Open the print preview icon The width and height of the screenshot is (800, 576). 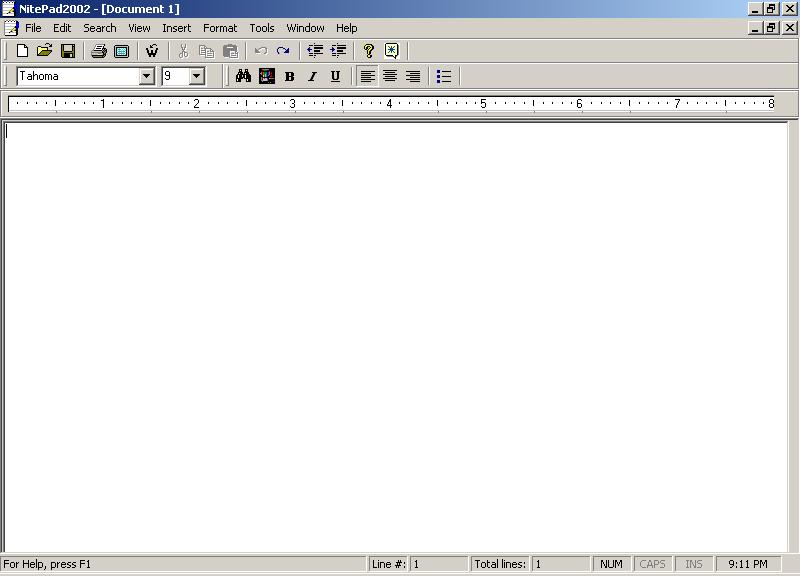pos(121,51)
